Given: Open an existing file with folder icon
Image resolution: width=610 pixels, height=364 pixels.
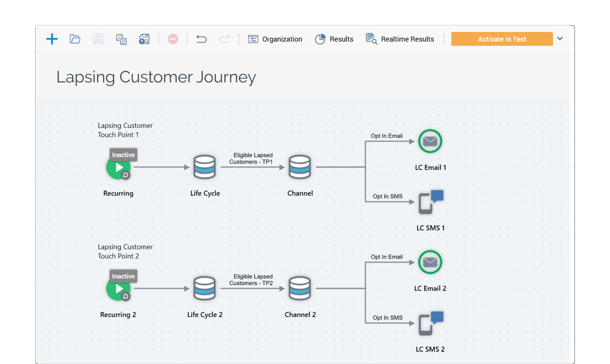Looking at the screenshot, I should (x=75, y=39).
